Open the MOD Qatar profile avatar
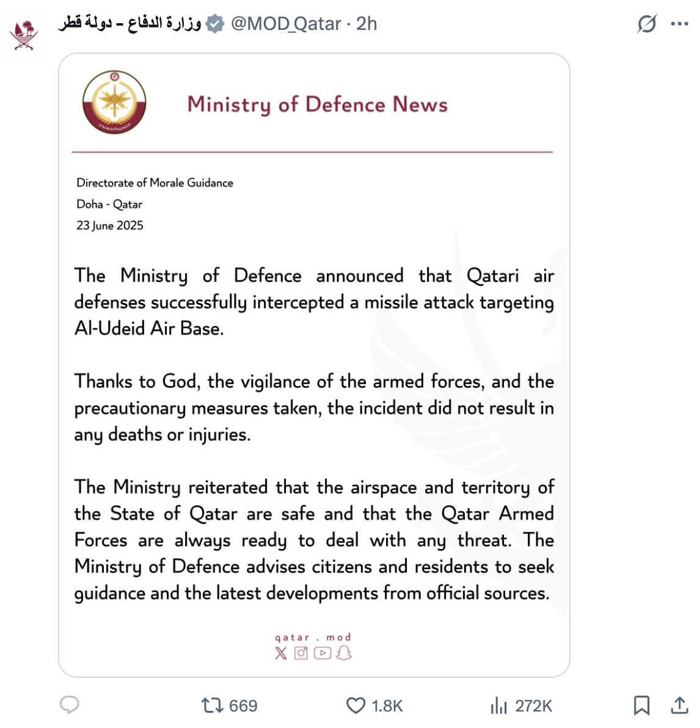The image size is (700, 728). (24, 36)
